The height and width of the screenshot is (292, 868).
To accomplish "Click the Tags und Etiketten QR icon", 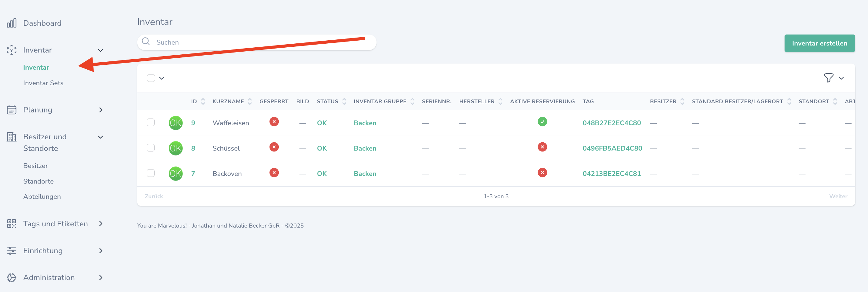I will (11, 224).
